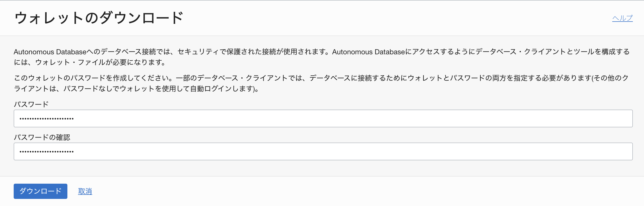Cancel the dialog via 取消 link

coord(85,191)
